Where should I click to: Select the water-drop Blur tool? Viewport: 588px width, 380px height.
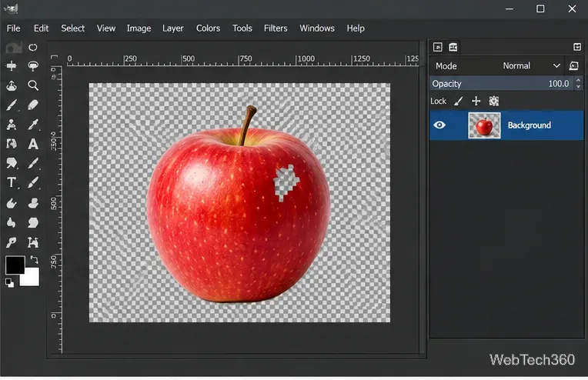coord(12,223)
